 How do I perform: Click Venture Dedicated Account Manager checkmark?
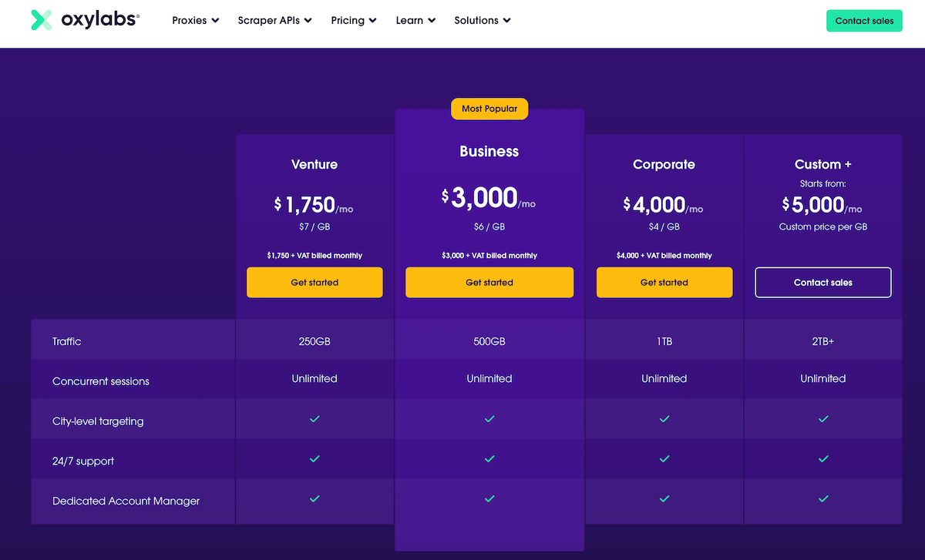tap(314, 498)
